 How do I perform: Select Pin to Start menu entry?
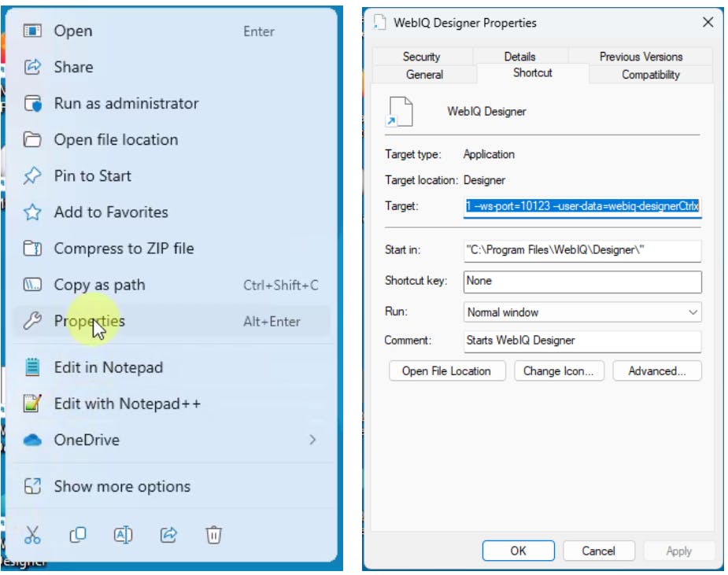(172, 176)
